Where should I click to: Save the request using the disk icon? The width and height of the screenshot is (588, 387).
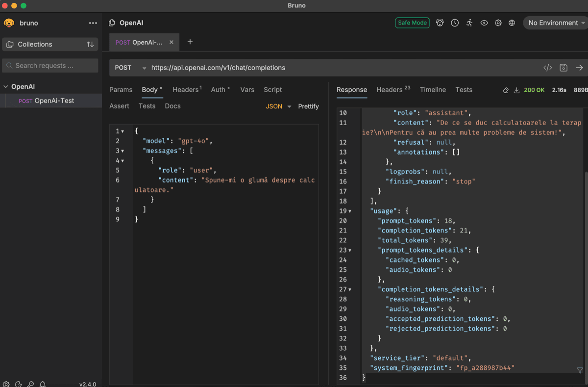point(563,68)
